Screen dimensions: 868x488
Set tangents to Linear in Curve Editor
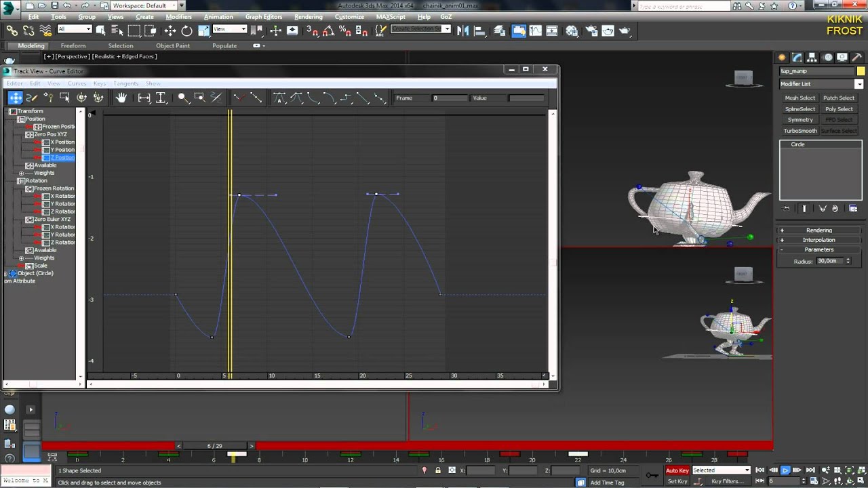point(363,98)
